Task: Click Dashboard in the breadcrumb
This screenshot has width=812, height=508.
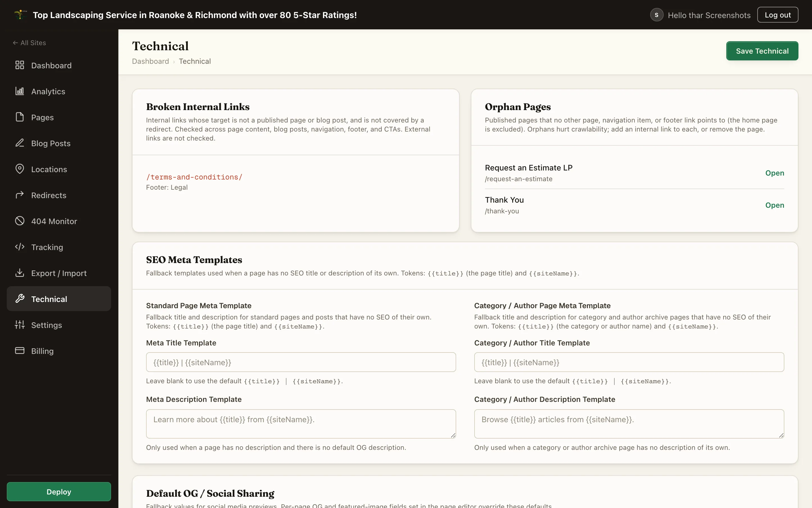Action: coord(150,61)
